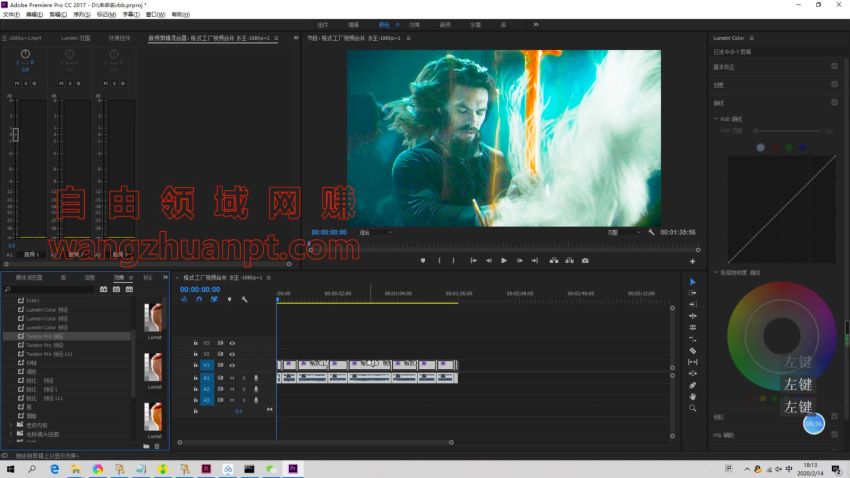The image size is (850, 478).
Task: Open timeline display settings wrench
Action: point(244,299)
